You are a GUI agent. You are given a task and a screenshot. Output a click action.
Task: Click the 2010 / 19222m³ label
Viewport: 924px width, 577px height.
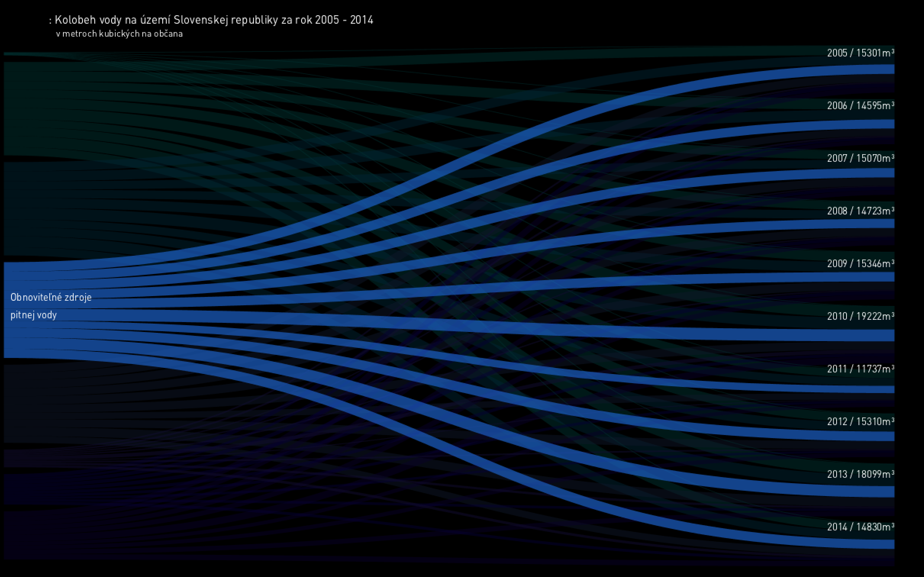(x=860, y=316)
